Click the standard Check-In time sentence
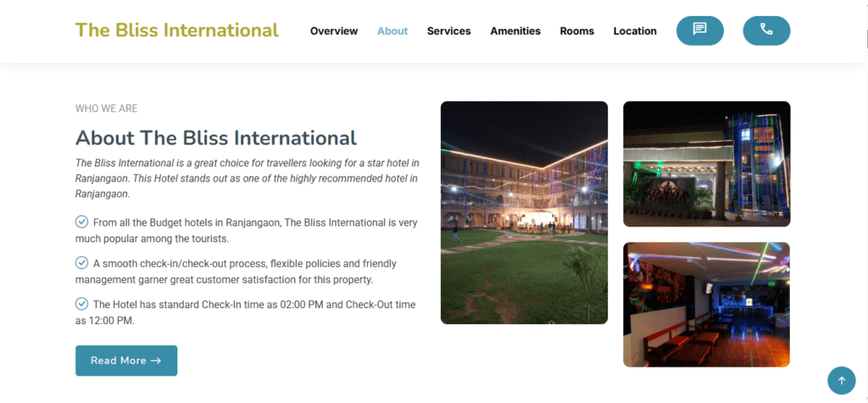Image resolution: width=868 pixels, height=403 pixels. (246, 312)
